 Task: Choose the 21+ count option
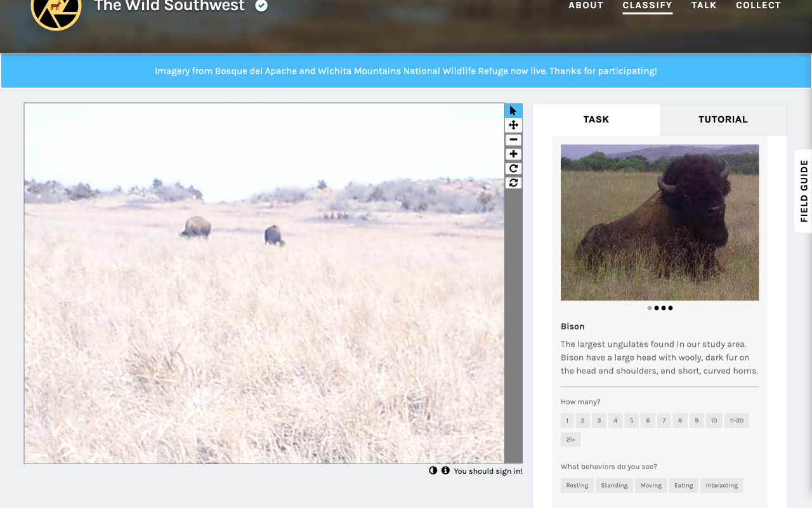tap(570, 439)
